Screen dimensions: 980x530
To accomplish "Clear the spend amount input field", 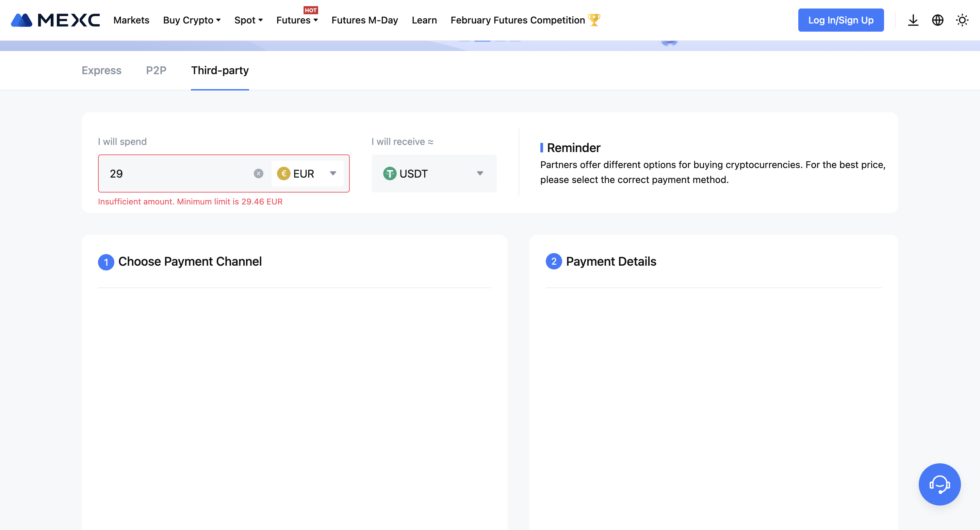I will [258, 173].
